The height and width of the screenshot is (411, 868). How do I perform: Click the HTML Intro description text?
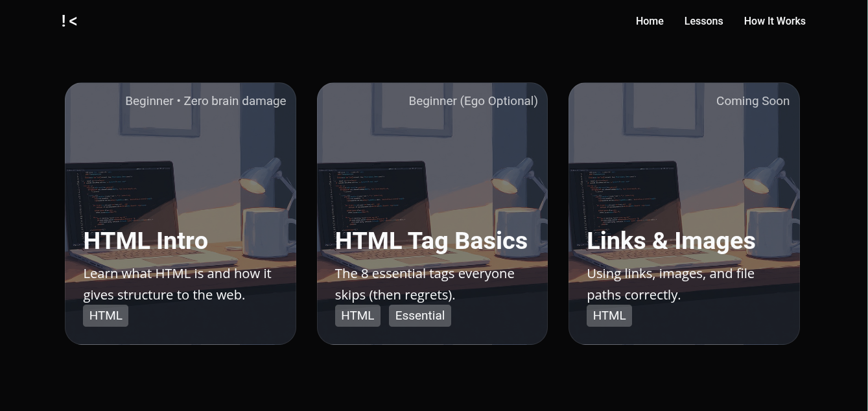(x=177, y=284)
